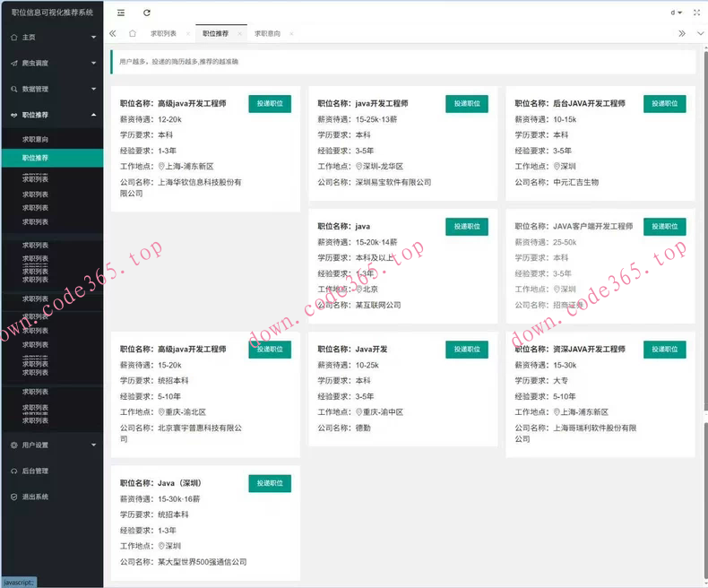
Task: Select 求职意向 in the sidebar submenu
Action: click(36, 140)
